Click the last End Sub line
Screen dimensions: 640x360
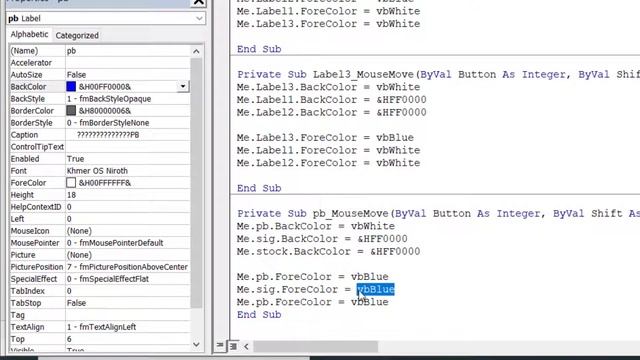point(259,315)
